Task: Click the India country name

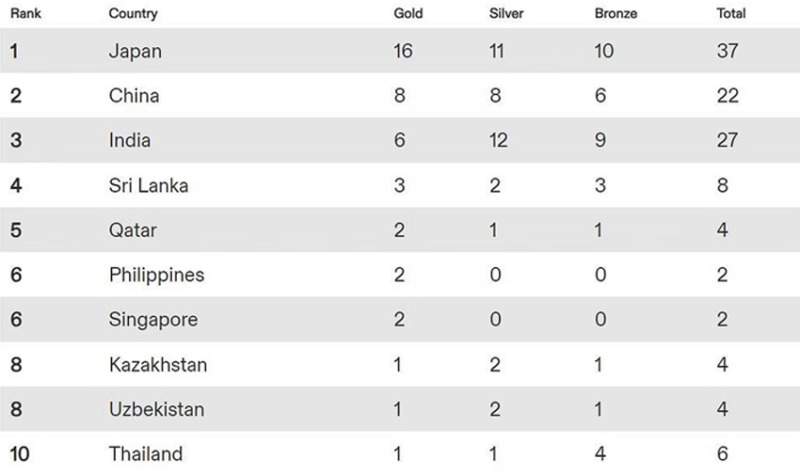Action: pos(130,140)
